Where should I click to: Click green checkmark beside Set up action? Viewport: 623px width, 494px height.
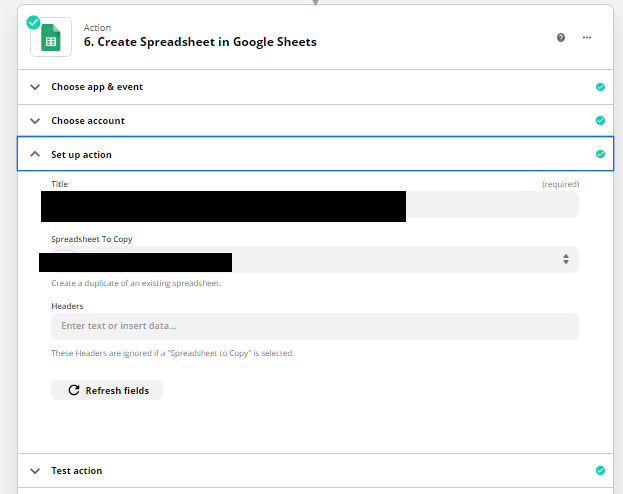tap(600, 154)
